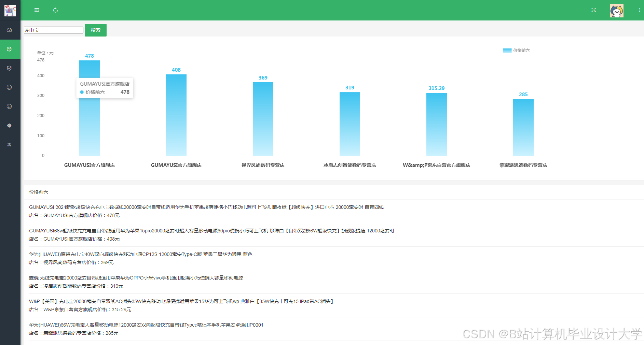644x345 pixels.
Task: Select the 荣耀派思德数码专营店 285元 line
Action: pyautogui.click(x=74, y=333)
